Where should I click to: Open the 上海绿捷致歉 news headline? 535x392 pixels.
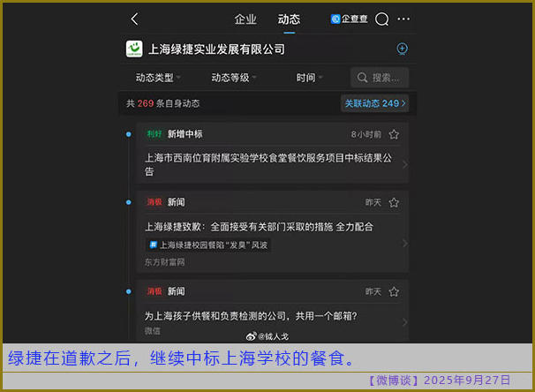[x=259, y=226]
